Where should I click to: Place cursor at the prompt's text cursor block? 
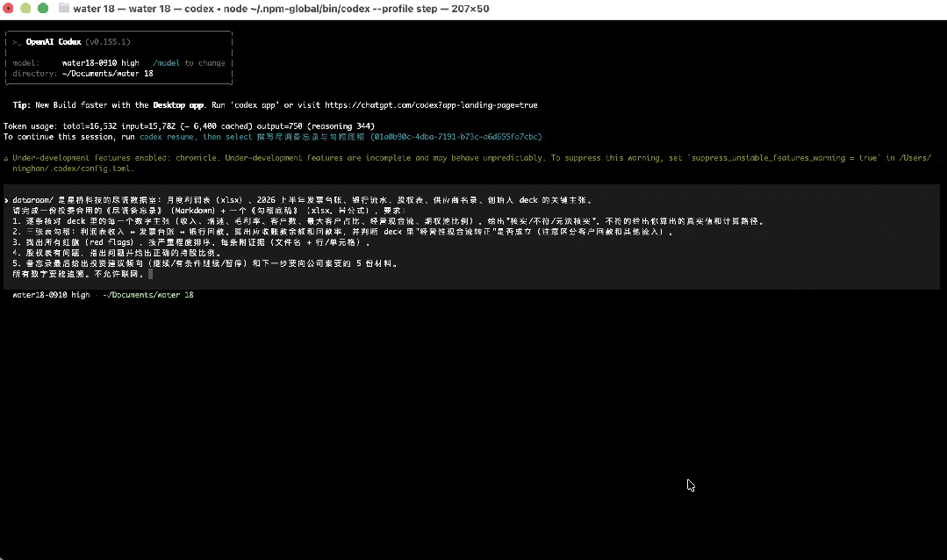pos(150,274)
